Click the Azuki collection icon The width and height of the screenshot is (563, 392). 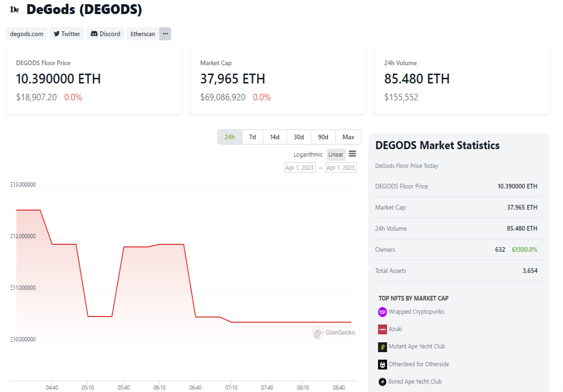[382, 329]
